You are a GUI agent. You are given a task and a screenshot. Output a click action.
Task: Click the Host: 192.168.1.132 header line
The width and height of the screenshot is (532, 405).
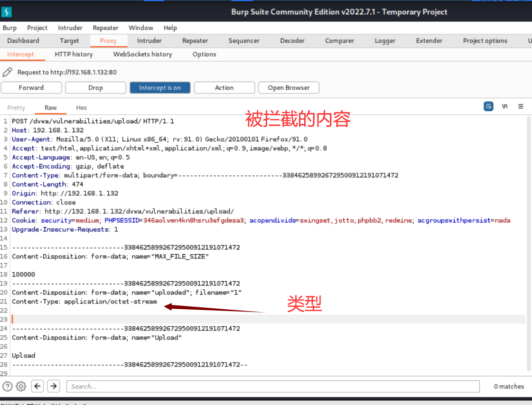pyautogui.click(x=48, y=130)
